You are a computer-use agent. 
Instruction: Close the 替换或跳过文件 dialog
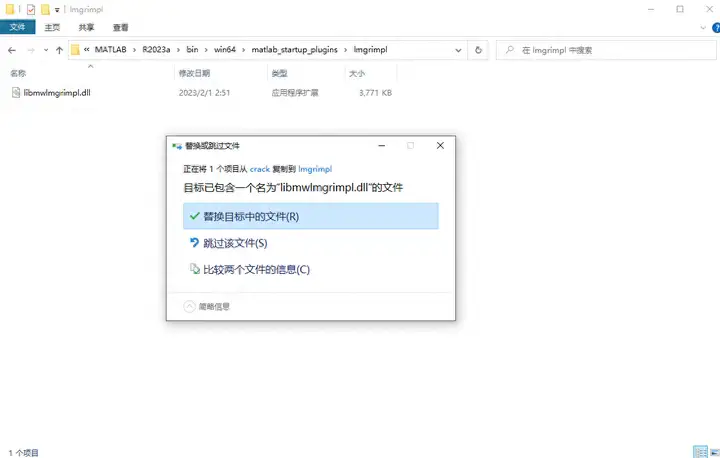tap(440, 146)
